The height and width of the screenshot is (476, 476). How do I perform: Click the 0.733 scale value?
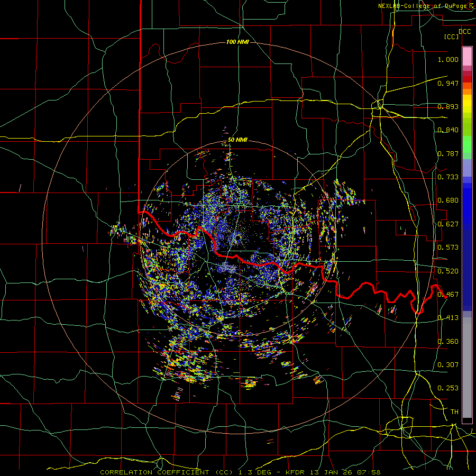click(x=448, y=177)
